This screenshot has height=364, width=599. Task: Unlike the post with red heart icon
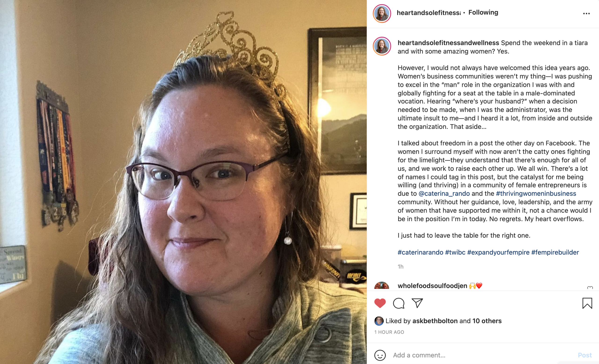coord(380,303)
